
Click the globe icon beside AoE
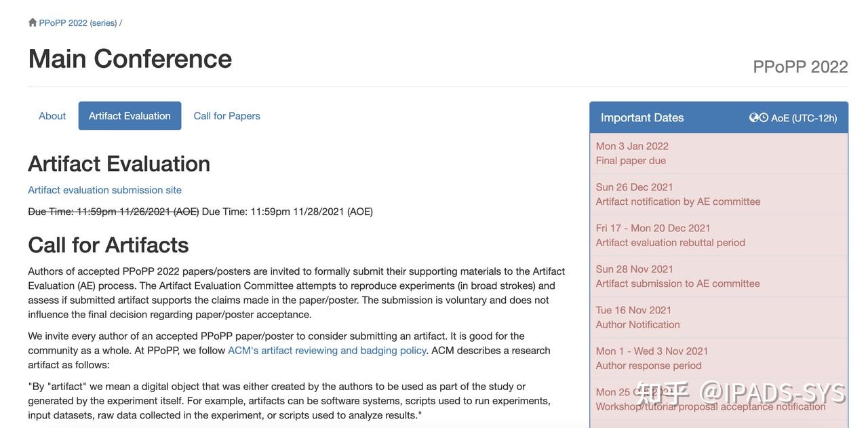(753, 117)
